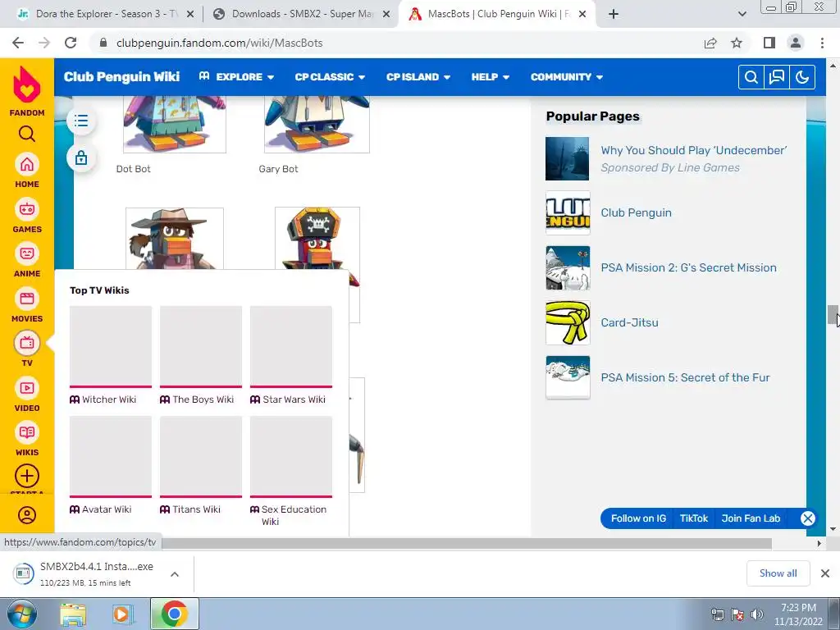
Task: Click the horizontal page scrollbar
Action: 466,543
